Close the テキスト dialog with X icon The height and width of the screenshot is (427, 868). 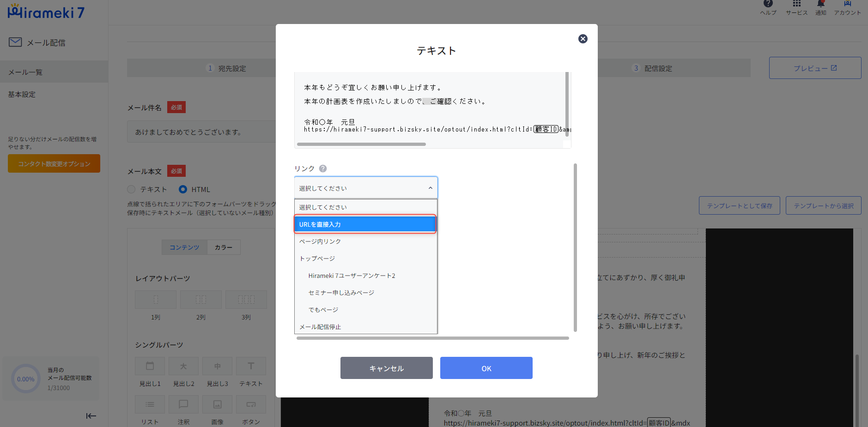pos(583,39)
